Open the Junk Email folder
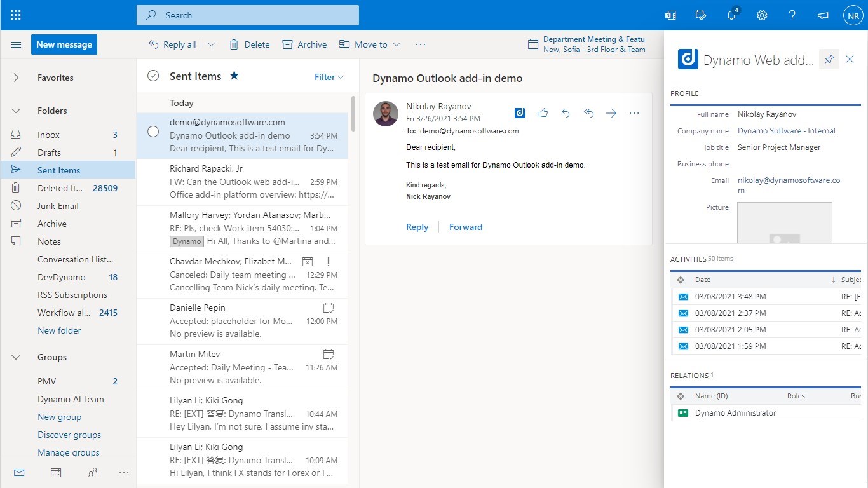 click(68, 206)
